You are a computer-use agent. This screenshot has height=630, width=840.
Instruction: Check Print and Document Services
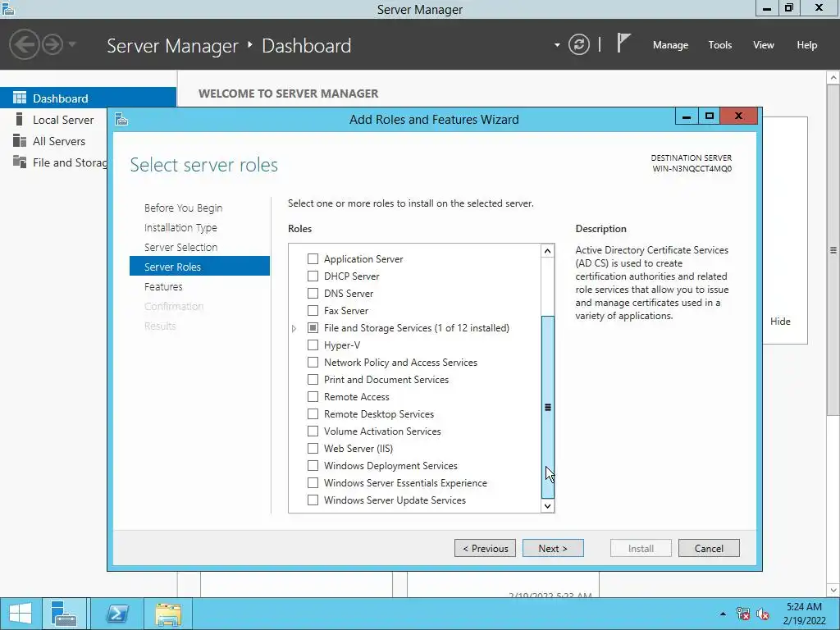click(x=313, y=379)
